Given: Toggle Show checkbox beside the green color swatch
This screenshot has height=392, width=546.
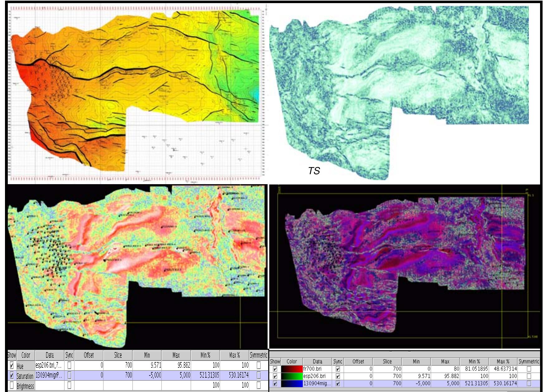Looking at the screenshot, I should click(x=275, y=376).
